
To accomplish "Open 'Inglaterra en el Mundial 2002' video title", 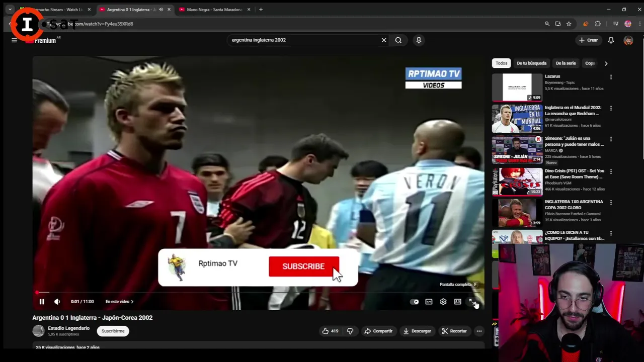I will (x=573, y=110).
